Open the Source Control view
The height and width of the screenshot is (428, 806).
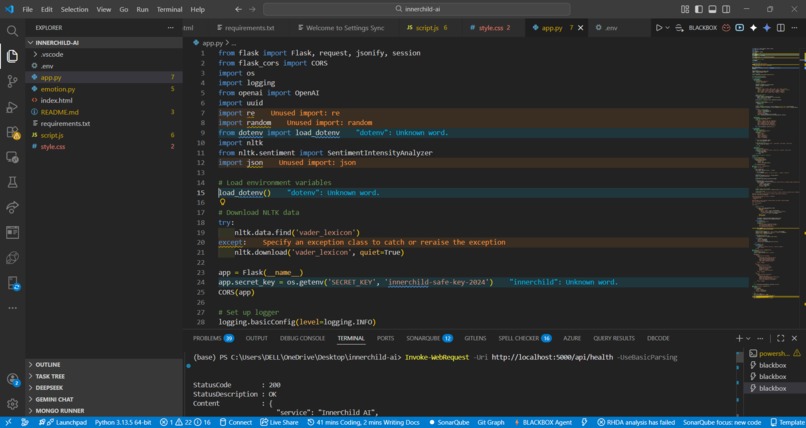[x=12, y=81]
